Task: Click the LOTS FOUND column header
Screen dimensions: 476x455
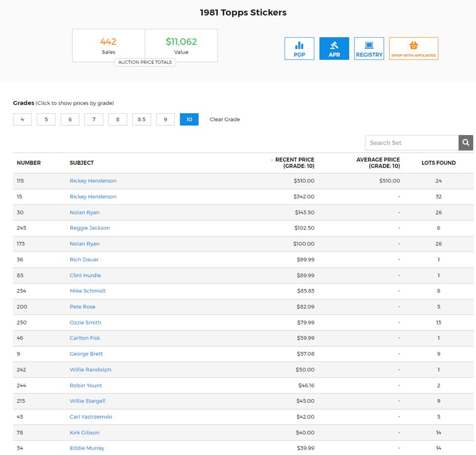Action: pyautogui.click(x=438, y=163)
